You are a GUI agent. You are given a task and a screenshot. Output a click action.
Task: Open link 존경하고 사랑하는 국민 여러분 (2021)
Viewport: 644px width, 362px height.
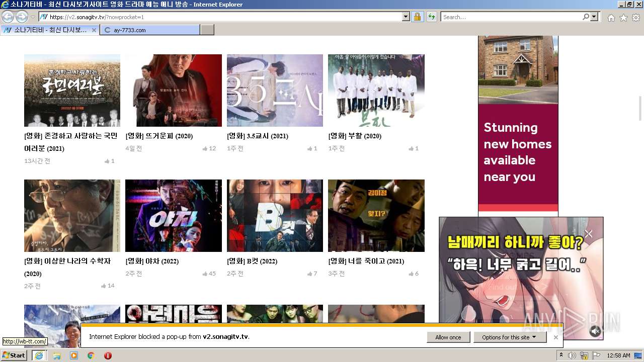(70, 142)
